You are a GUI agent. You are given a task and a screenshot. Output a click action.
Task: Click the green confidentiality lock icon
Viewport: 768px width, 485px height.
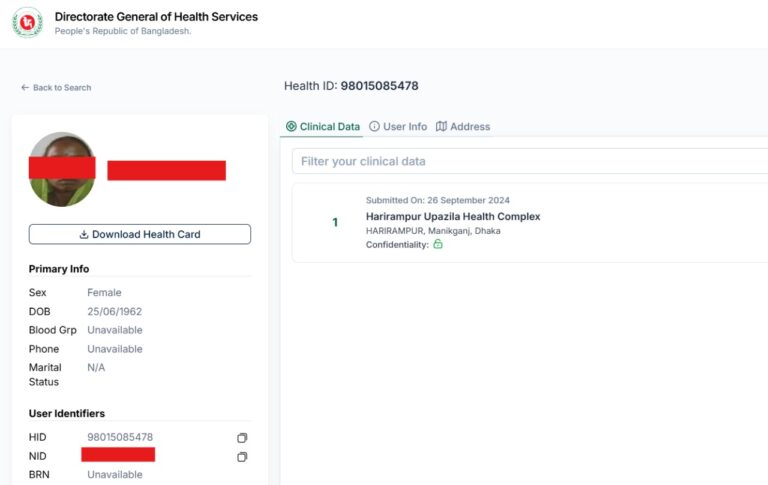[438, 244]
